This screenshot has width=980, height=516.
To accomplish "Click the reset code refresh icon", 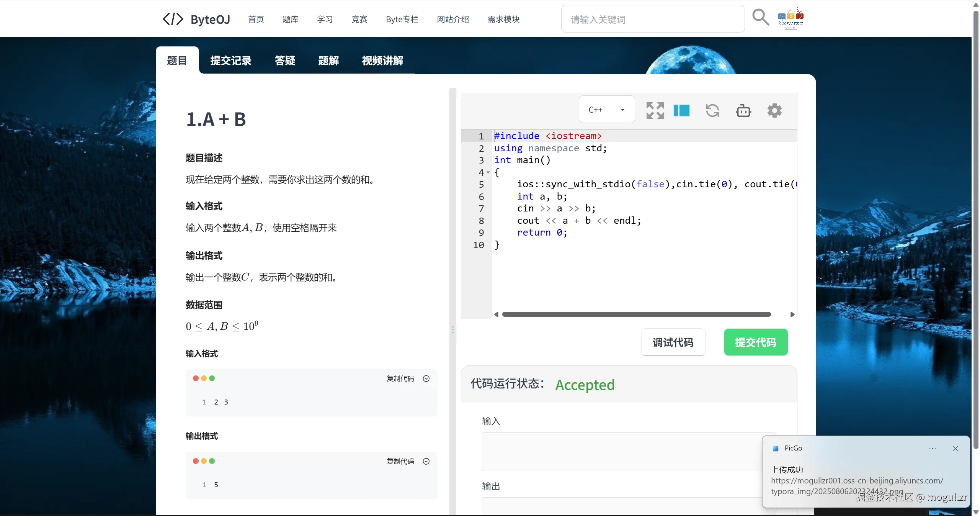I will click(x=712, y=110).
